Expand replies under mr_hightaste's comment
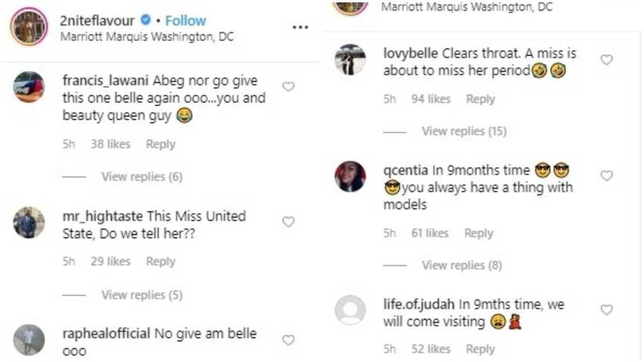This screenshot has height=362, width=644. (141, 295)
